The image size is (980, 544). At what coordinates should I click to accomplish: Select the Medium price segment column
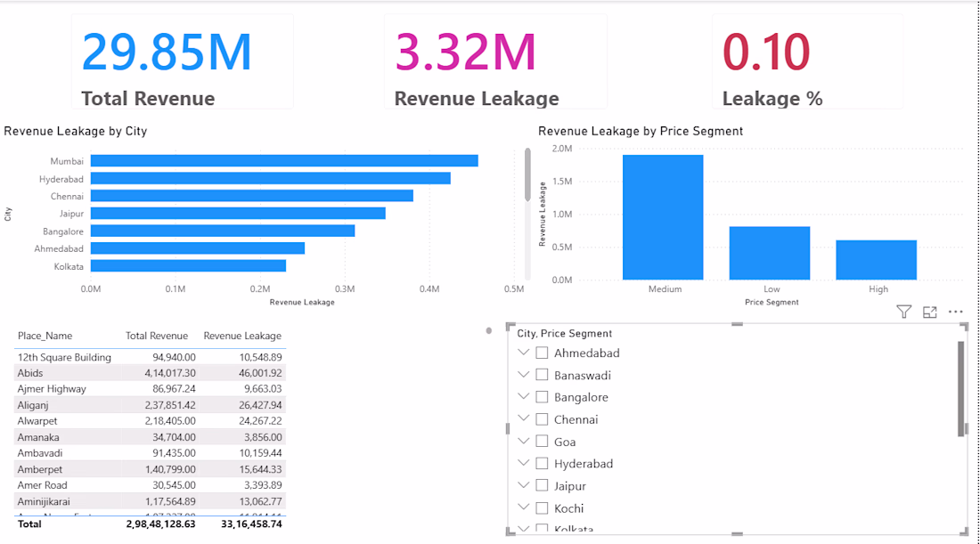tap(663, 217)
